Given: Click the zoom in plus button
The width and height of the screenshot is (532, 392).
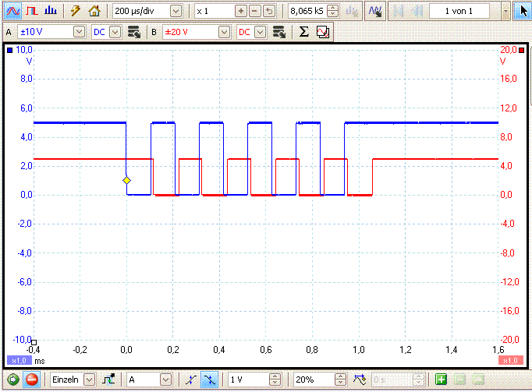Looking at the screenshot, I should coord(241,11).
